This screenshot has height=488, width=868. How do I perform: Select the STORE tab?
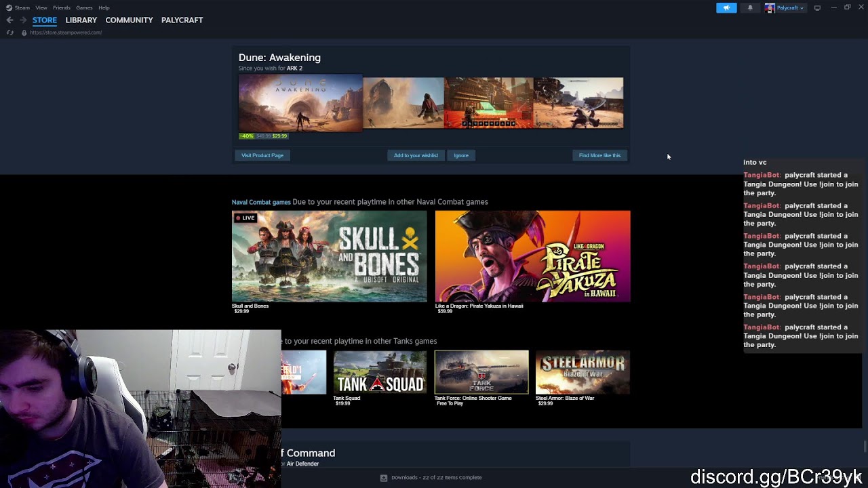[45, 20]
